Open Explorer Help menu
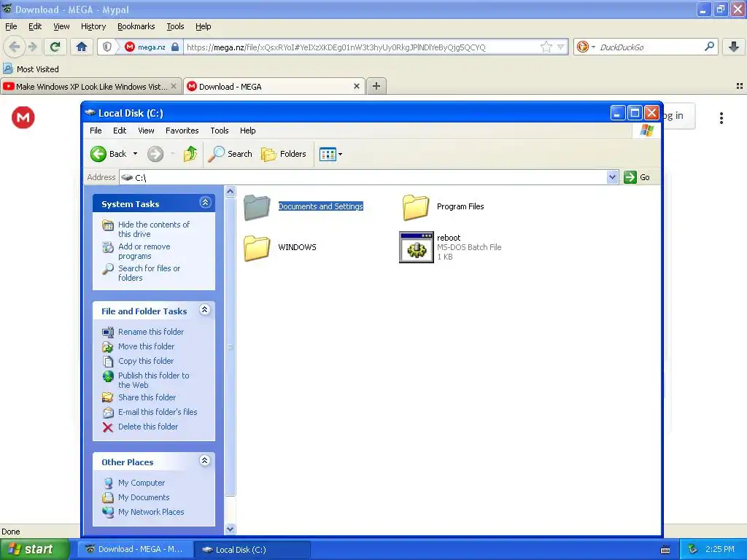 point(247,131)
